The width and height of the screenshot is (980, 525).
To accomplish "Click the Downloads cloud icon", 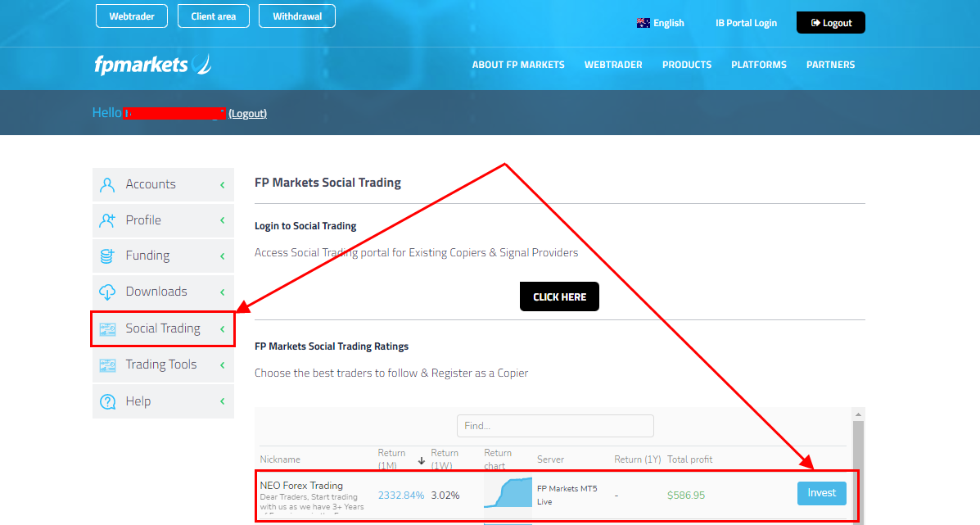I will coord(107,292).
